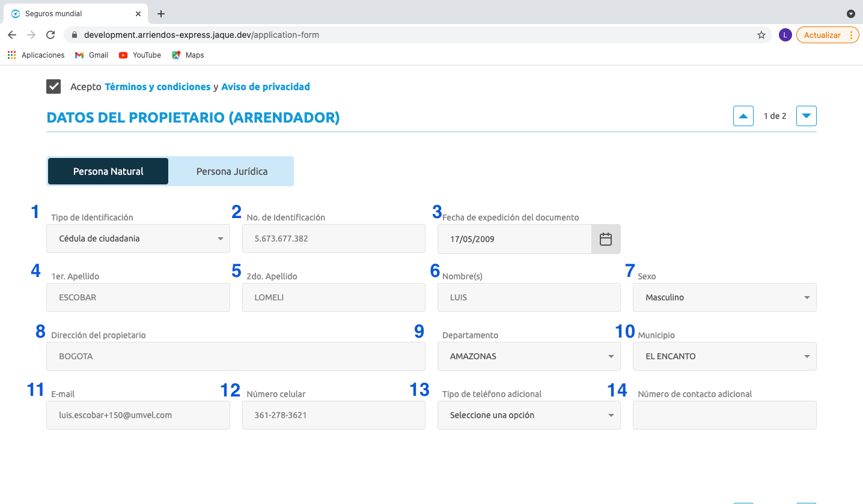
Task: Select the Seguros mundial browser tab
Action: (x=75, y=14)
